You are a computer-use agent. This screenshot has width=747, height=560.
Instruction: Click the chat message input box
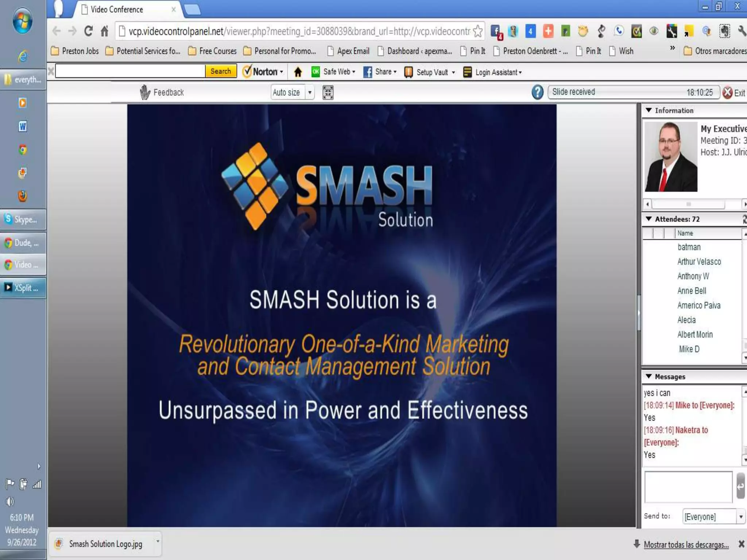[688, 487]
